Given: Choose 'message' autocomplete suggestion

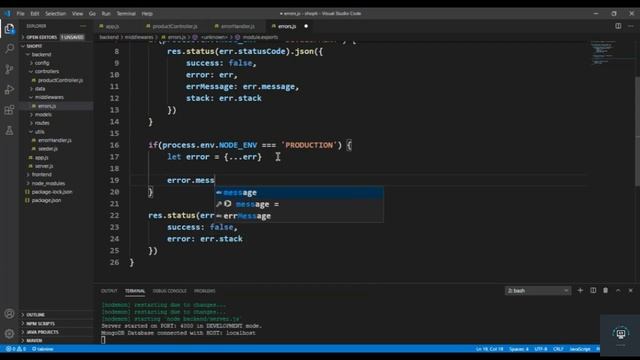Looking at the screenshot, I should tap(299, 192).
